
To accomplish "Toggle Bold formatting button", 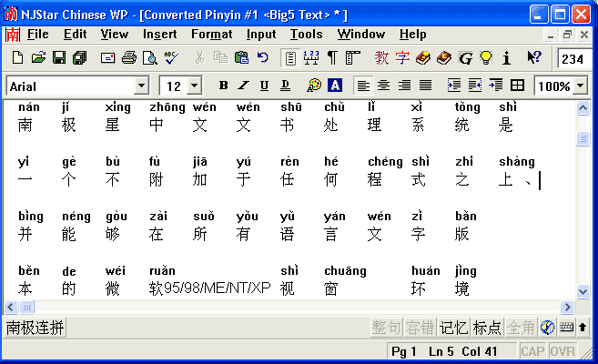I will coord(224,86).
